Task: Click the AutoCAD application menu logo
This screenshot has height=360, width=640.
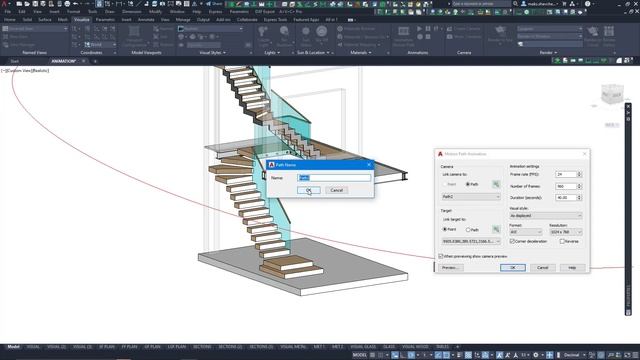Action: [x=4, y=4]
